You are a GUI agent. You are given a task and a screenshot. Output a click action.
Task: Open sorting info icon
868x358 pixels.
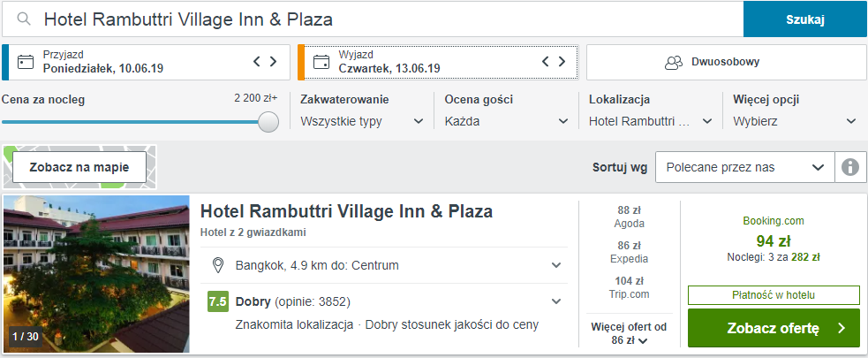tap(850, 167)
